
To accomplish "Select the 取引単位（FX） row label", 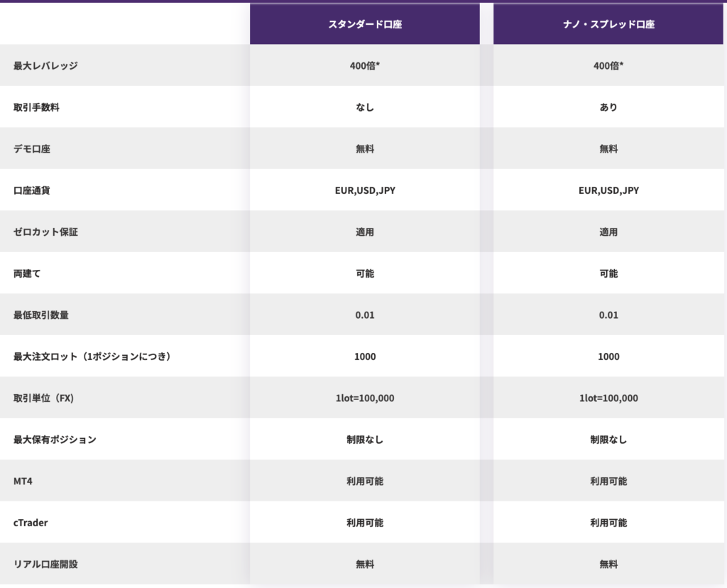I will coord(43,398).
